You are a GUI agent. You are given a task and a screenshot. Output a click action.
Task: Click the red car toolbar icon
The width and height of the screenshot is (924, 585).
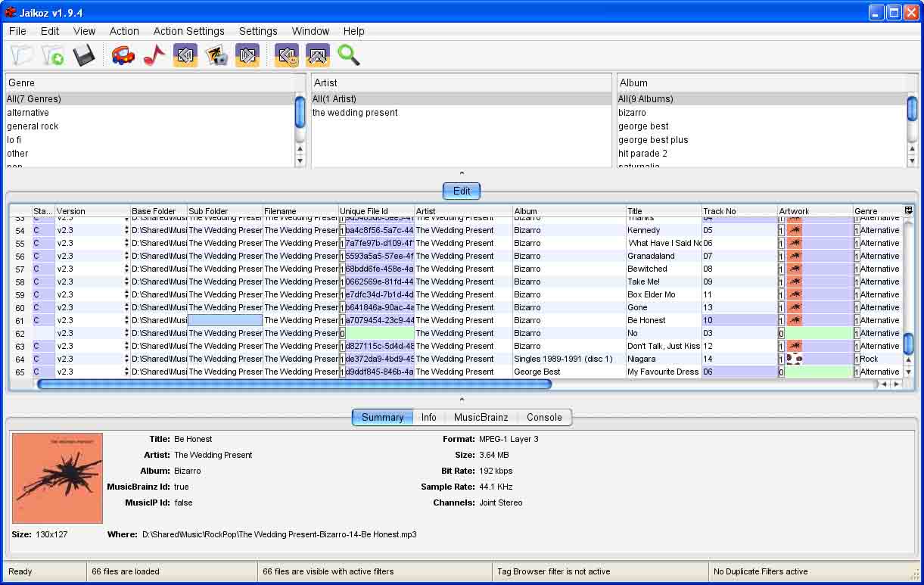coord(123,55)
